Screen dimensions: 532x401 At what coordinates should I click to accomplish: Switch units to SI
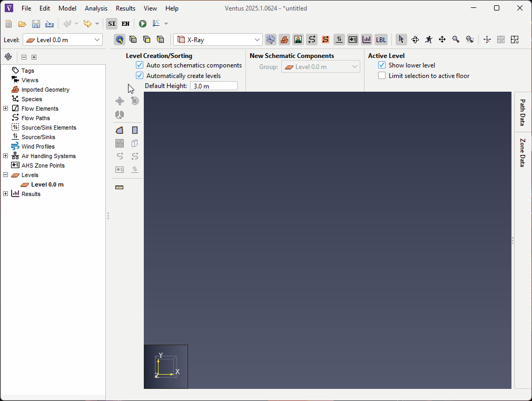[x=112, y=24]
